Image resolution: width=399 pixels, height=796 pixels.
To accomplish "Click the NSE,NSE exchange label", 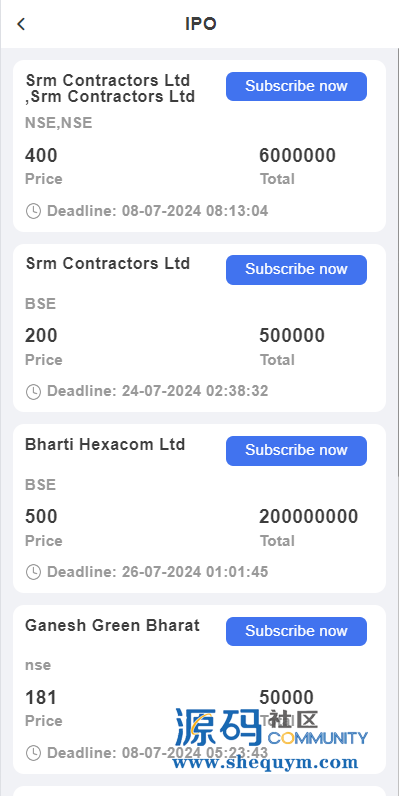I will [59, 123].
